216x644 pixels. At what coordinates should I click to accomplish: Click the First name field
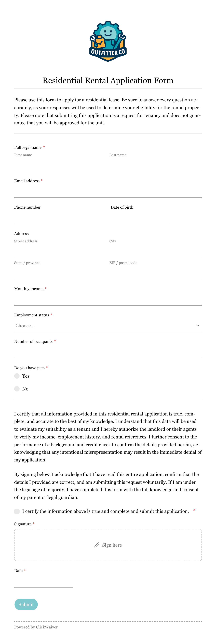(60, 165)
